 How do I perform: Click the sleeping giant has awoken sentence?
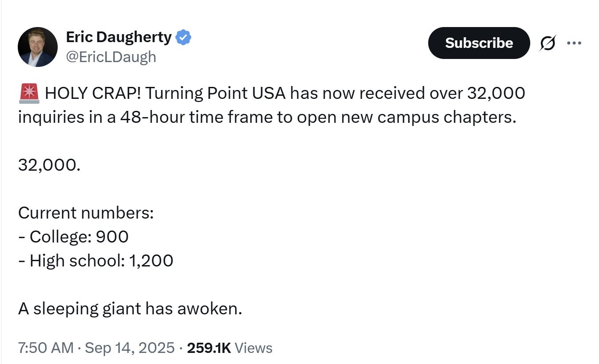[x=130, y=309]
